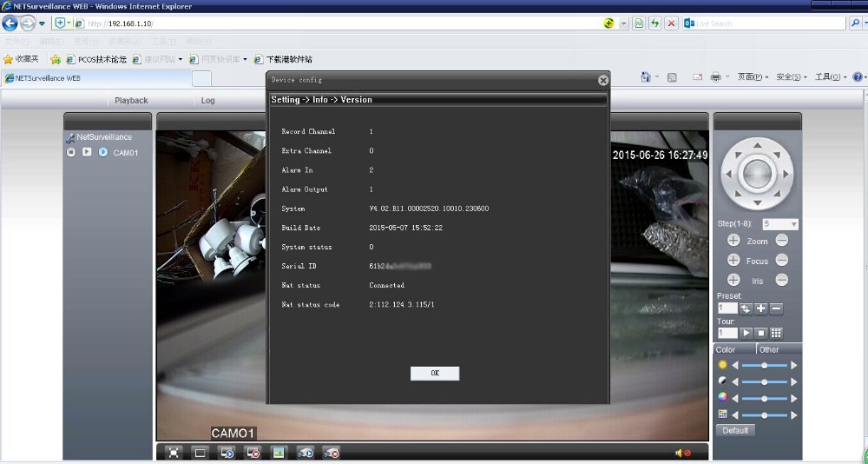Click OK in the Version dialog
The image size is (868, 464).
[x=435, y=373]
